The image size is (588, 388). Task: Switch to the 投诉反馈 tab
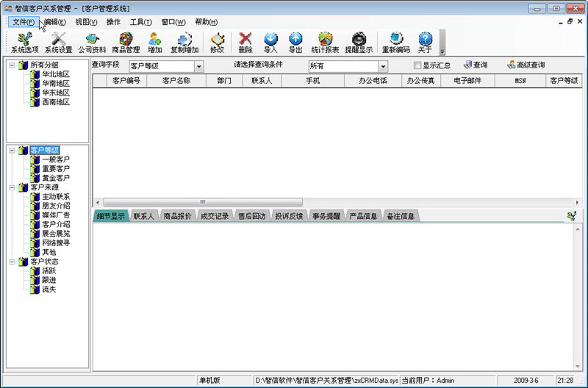[x=289, y=216]
